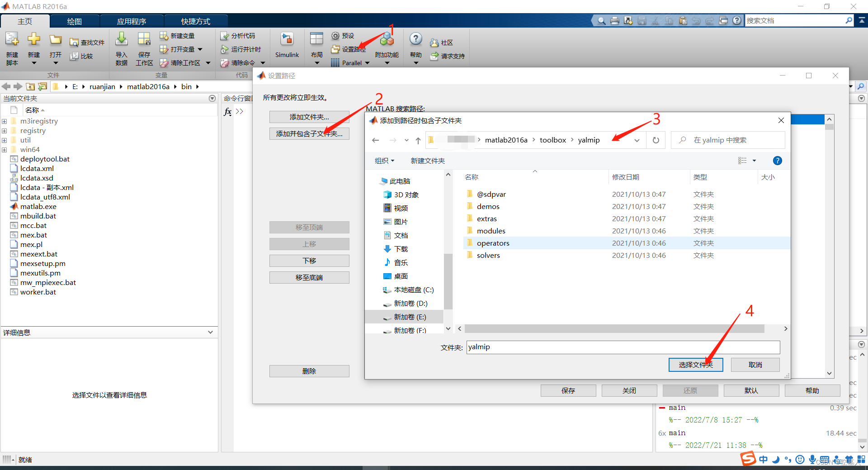The width and height of the screenshot is (868, 470).
Task: Collapse the 详细信息 details panel
Action: [210, 332]
